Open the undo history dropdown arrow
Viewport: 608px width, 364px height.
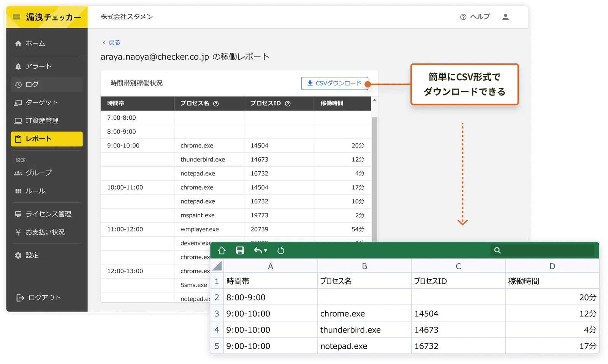(x=266, y=251)
